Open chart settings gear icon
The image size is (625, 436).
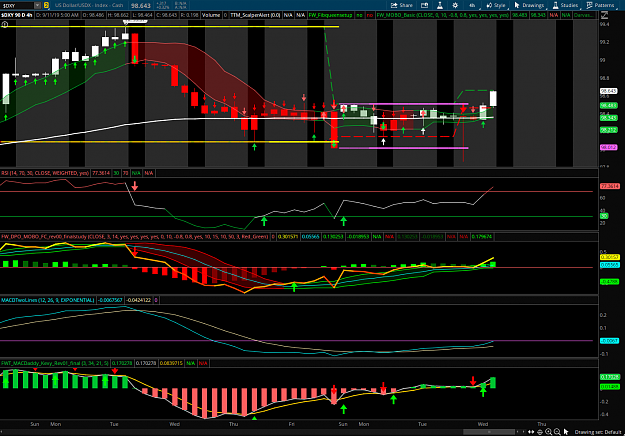(x=455, y=5)
